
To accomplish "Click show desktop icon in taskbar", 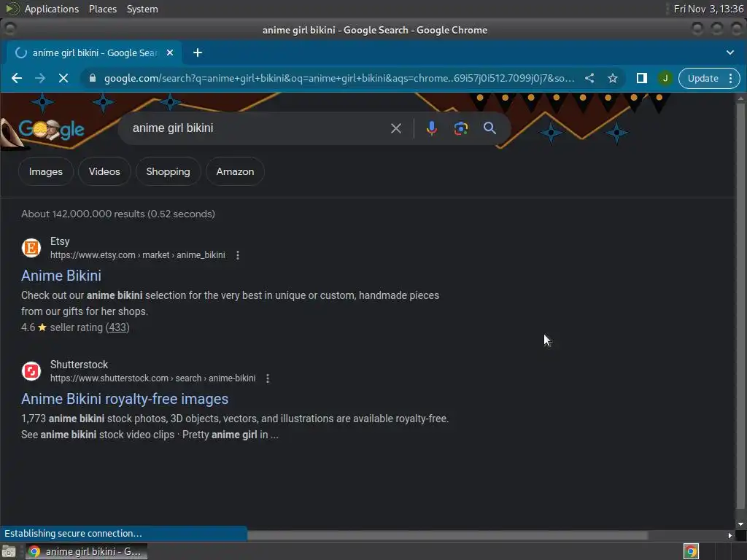I will click(9, 551).
